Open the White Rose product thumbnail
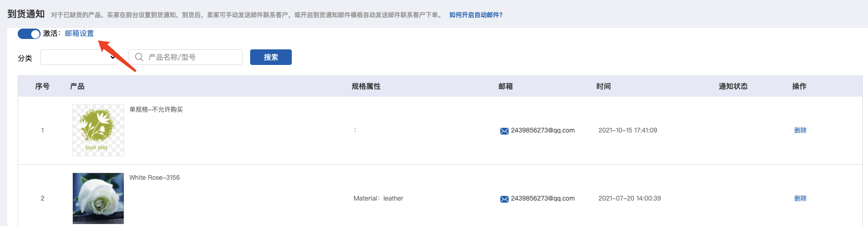The image size is (868, 226). coord(98,198)
